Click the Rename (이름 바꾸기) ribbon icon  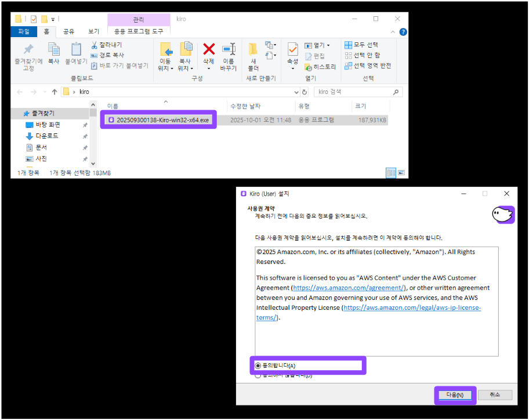pyautogui.click(x=229, y=49)
